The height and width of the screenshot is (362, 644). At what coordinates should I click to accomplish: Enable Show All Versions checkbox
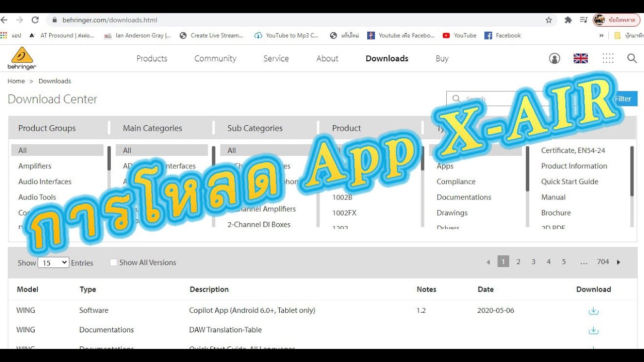pos(113,262)
